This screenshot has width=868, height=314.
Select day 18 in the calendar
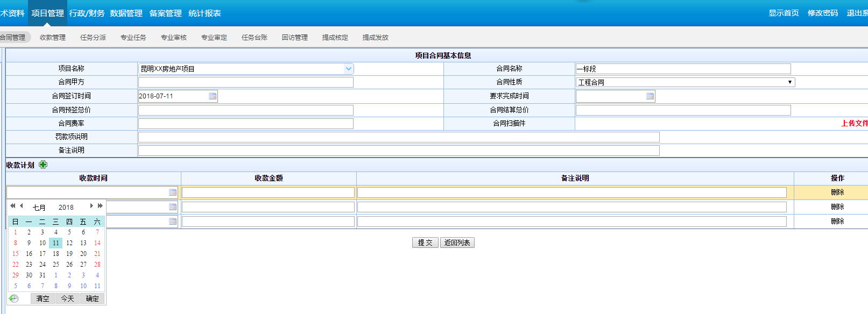coord(56,254)
